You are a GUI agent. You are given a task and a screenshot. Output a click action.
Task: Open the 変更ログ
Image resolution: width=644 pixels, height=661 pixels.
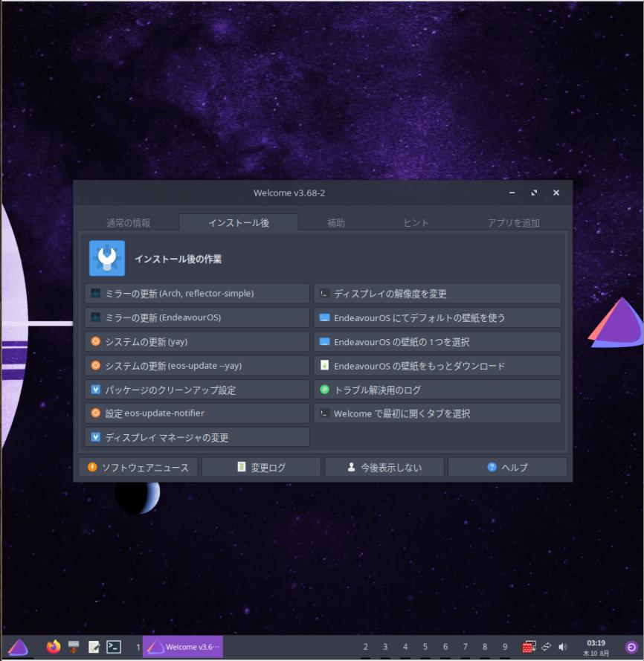[x=261, y=467]
